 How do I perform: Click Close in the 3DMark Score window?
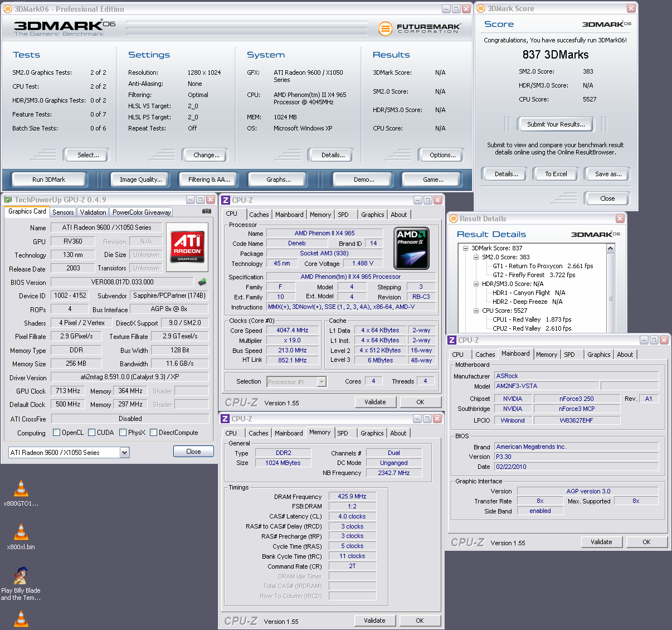click(x=607, y=198)
